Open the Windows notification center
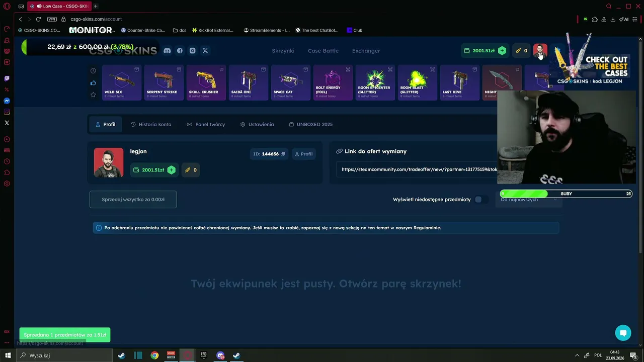This screenshot has width=644, height=362. coord(633,355)
